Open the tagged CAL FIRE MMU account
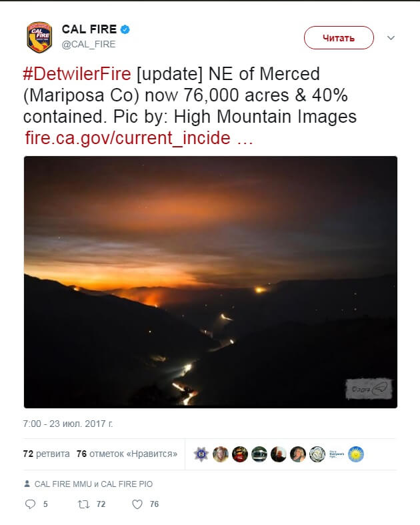This screenshot has height=525, width=420. 63,484
